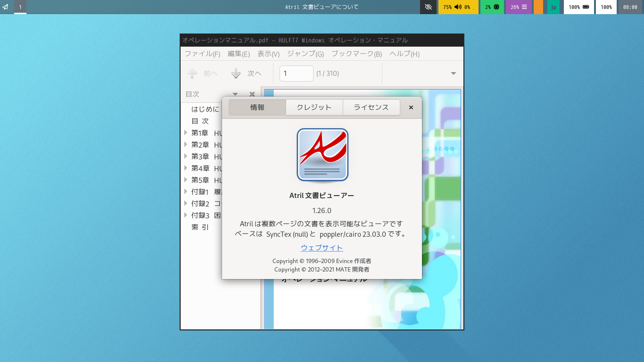Open the 目次 sidebar selector dropdown

[235, 94]
